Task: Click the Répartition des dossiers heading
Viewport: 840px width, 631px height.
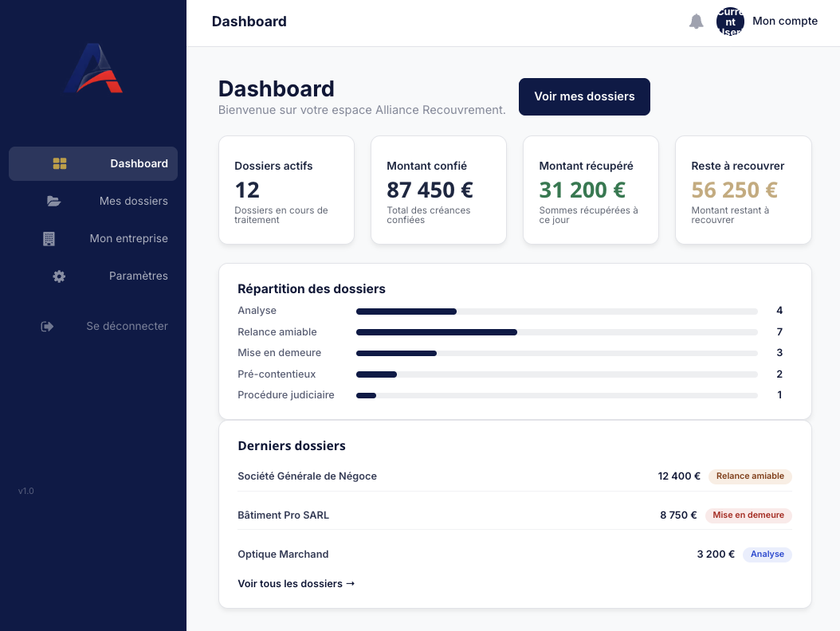Action: coord(312,288)
